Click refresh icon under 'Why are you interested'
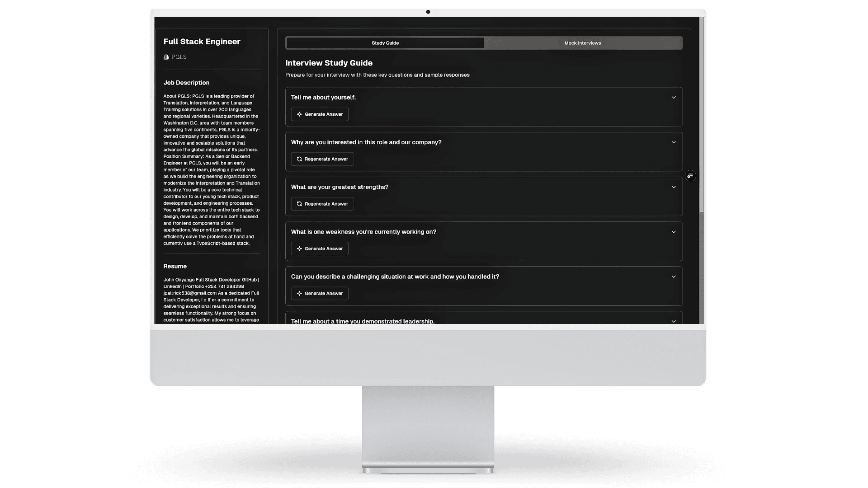 click(299, 159)
